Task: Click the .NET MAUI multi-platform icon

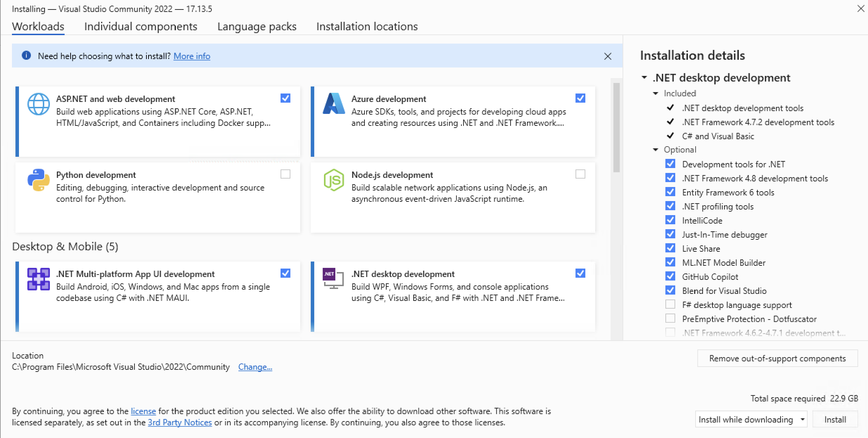Action: click(x=39, y=279)
